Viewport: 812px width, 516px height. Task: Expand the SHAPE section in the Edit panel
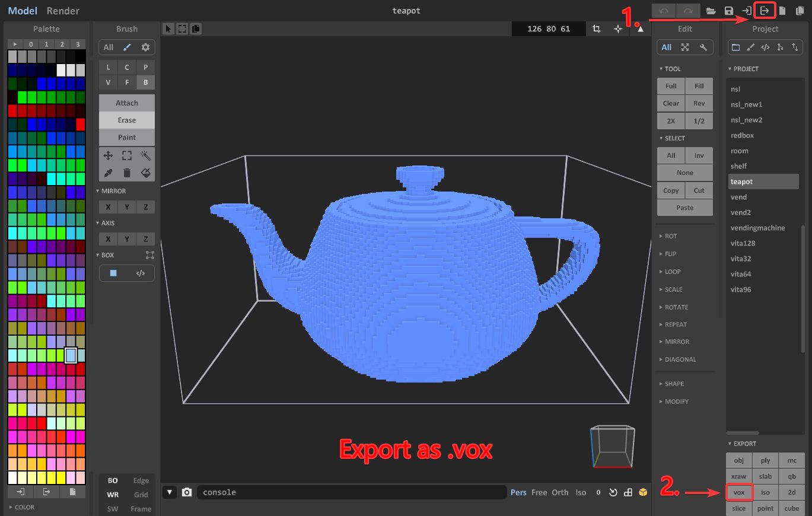pos(673,384)
